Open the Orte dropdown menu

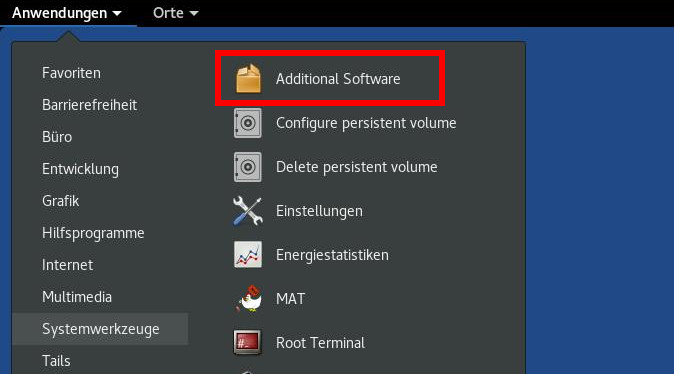pos(175,13)
